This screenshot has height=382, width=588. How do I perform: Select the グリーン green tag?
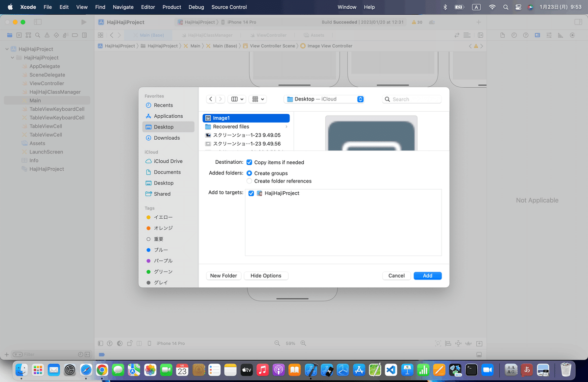pos(168,272)
